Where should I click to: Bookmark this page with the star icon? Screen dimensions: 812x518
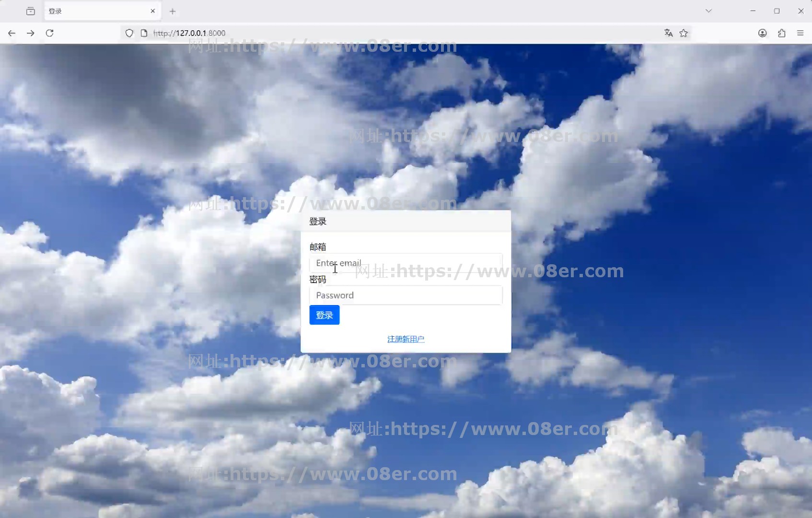pyautogui.click(x=684, y=33)
